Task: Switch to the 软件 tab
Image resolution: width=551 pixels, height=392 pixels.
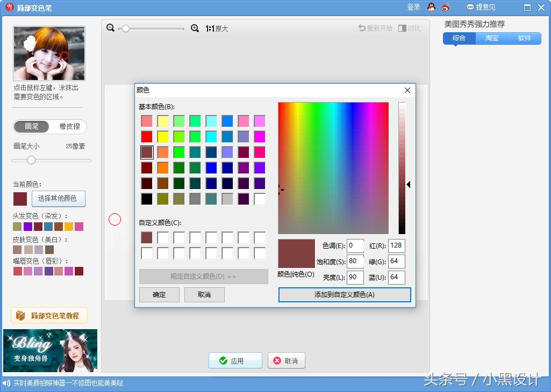Action: 524,38
